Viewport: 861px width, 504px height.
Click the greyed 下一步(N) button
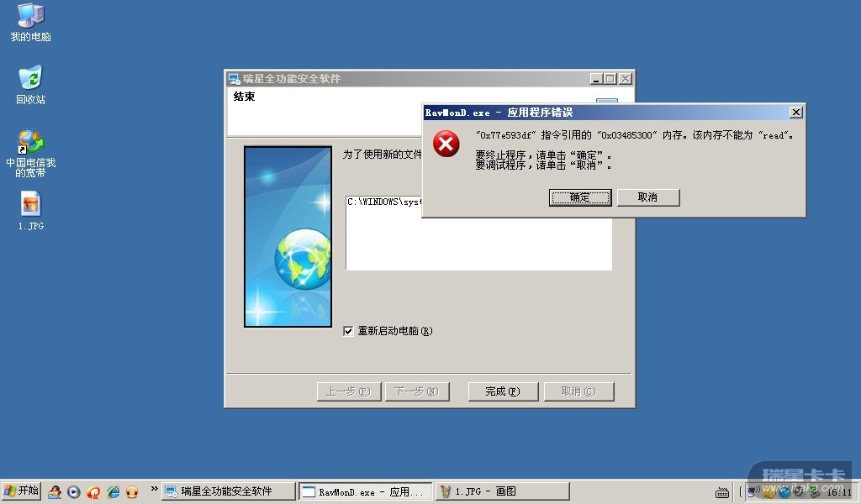pyautogui.click(x=417, y=391)
